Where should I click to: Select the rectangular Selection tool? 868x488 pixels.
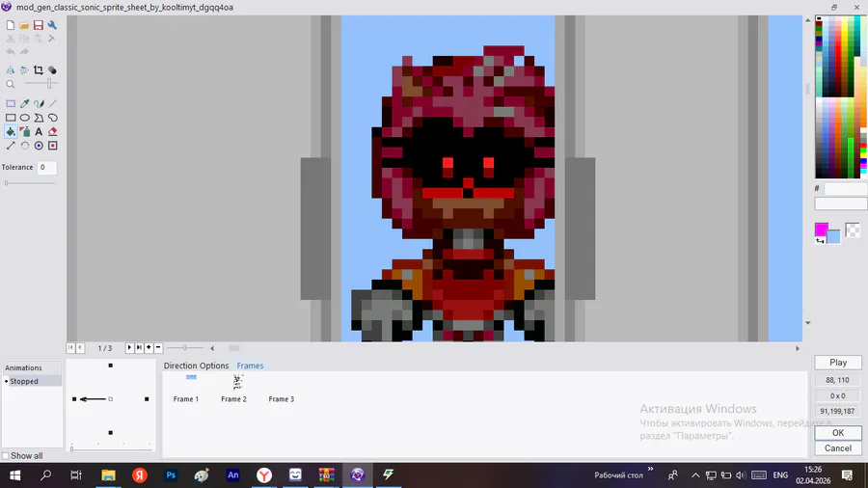pos(11,103)
